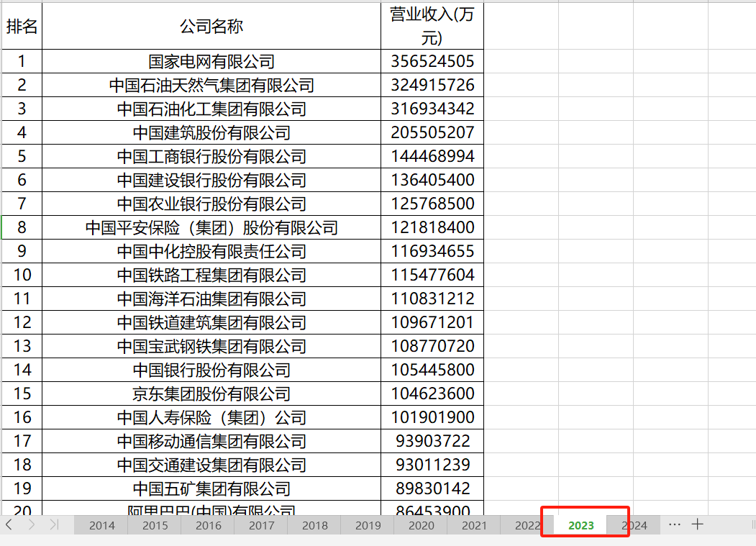Select revenue value 136405400
The width and height of the screenshot is (756, 546).
(432, 180)
